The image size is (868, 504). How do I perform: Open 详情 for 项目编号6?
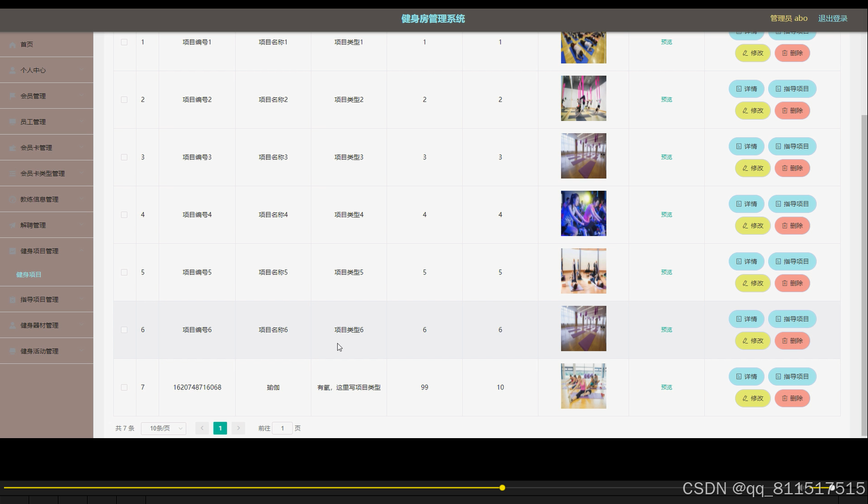[747, 319]
